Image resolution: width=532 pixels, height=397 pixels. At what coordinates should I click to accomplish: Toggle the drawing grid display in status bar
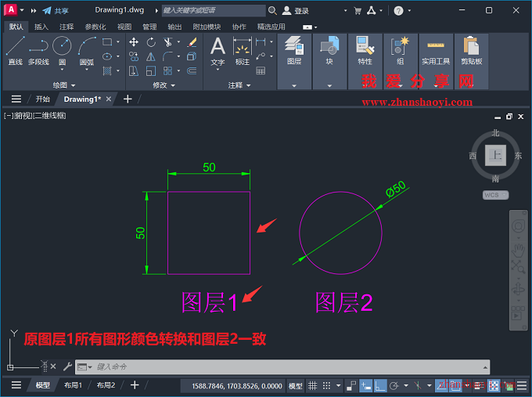pyautogui.click(x=313, y=385)
